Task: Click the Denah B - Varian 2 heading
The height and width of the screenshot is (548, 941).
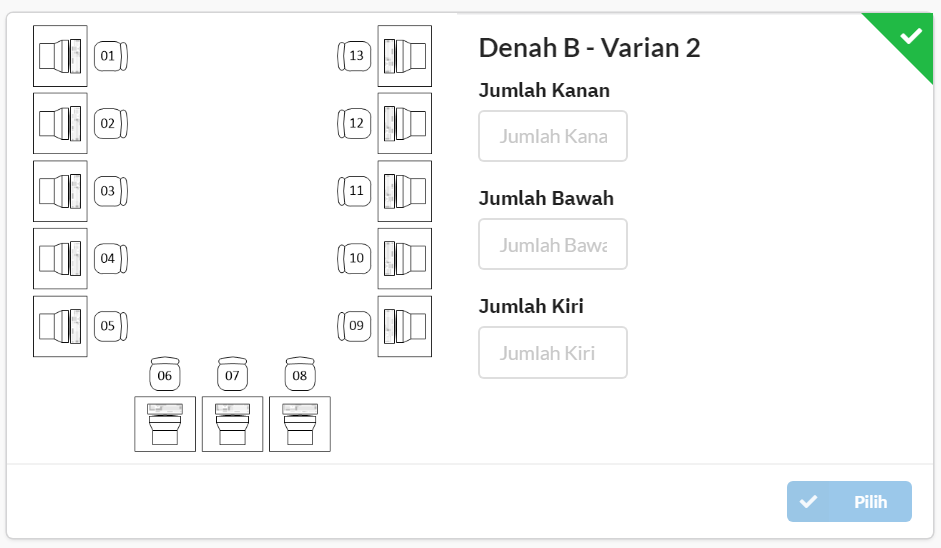Action: coord(589,48)
